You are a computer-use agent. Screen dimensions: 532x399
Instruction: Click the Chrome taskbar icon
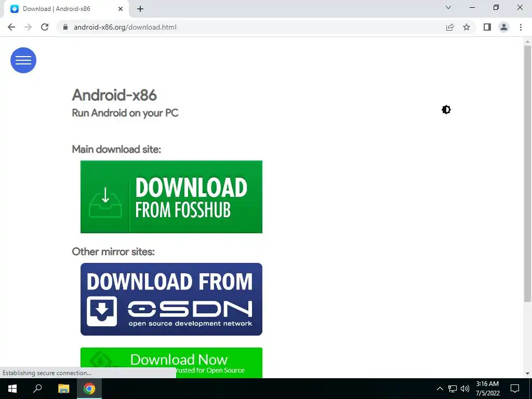(89, 389)
